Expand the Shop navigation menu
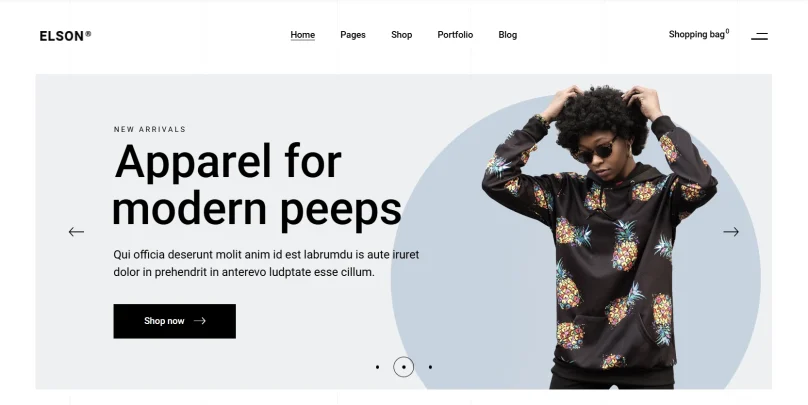Viewport: 808px width, 405px height. coord(401,35)
